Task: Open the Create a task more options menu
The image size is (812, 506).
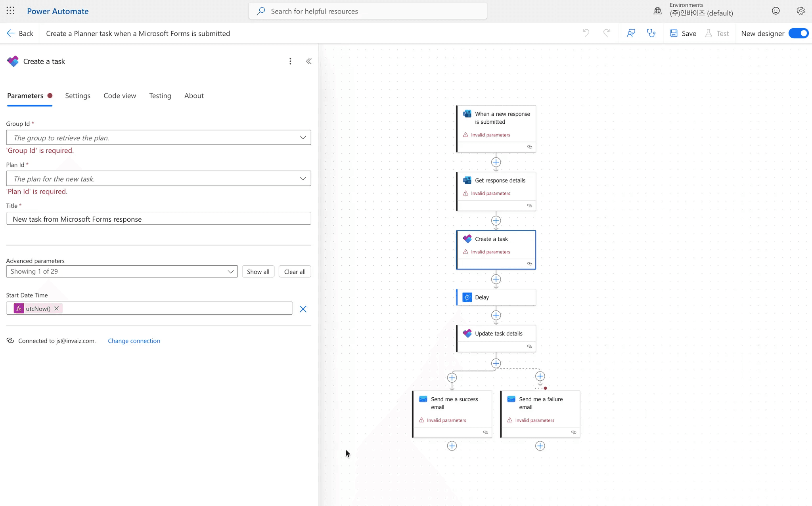Action: coord(290,61)
